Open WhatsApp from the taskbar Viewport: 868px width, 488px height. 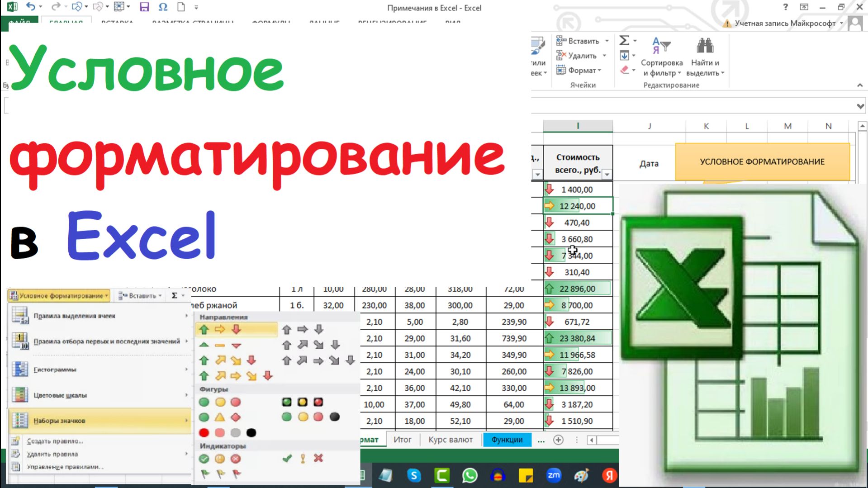pyautogui.click(x=470, y=475)
